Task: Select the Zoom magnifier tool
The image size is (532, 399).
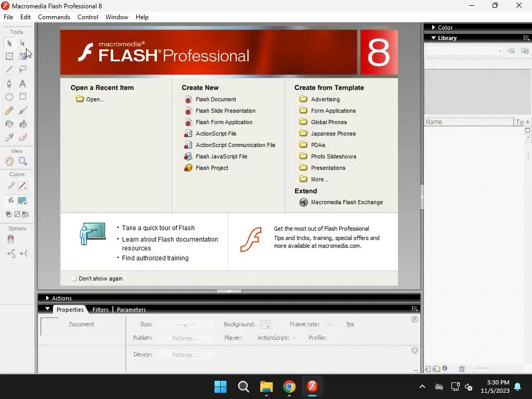Action: 23,161
